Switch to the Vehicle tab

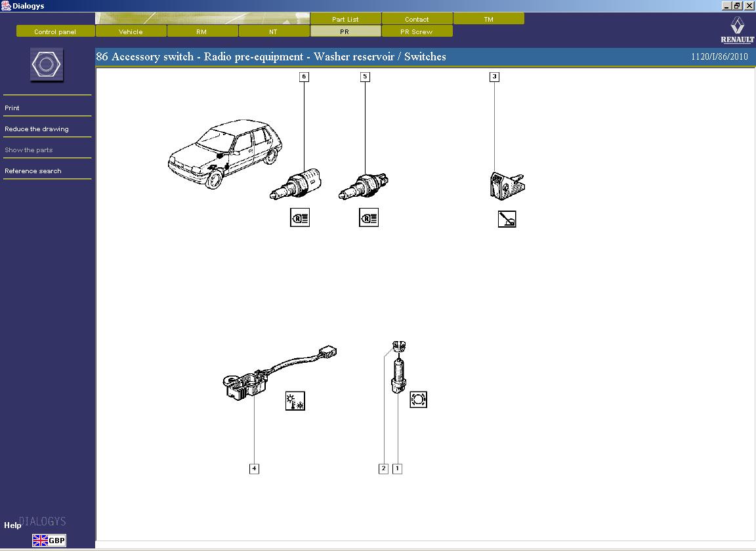pos(131,31)
